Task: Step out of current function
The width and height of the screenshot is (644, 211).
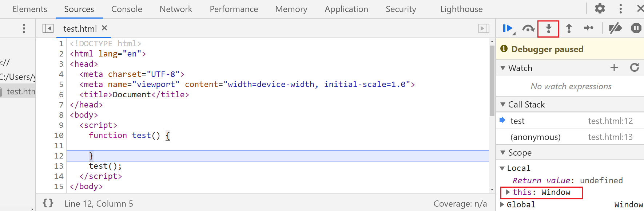Action: pos(569,28)
